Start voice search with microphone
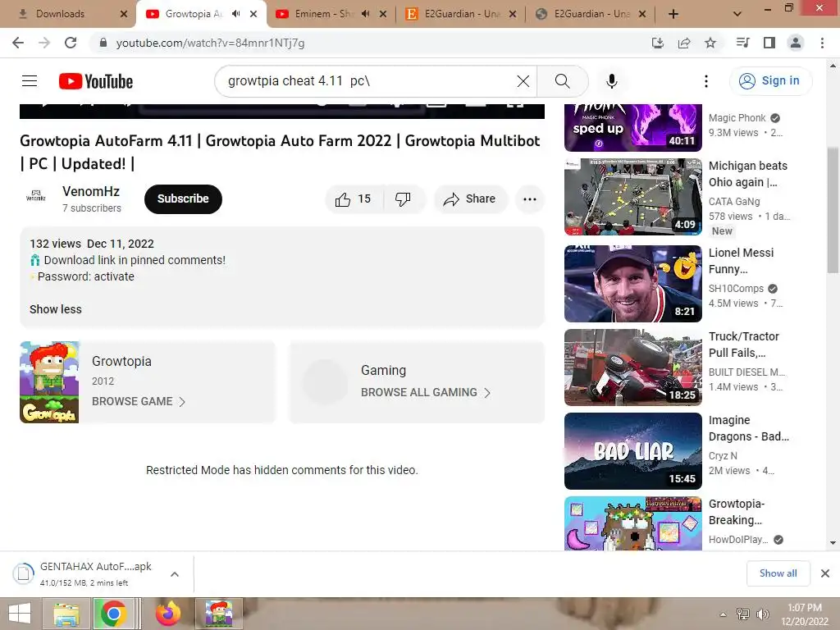 (x=612, y=81)
